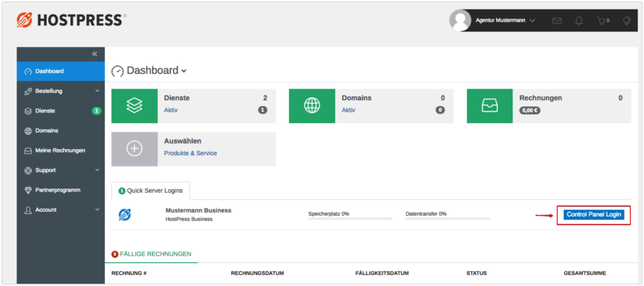
Task: Open the Produkte & Service link
Action: [x=191, y=153]
